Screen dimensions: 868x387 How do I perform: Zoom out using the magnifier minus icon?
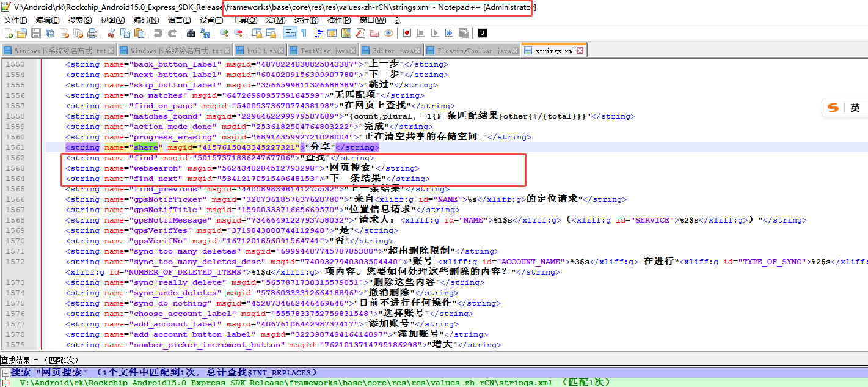click(238, 32)
